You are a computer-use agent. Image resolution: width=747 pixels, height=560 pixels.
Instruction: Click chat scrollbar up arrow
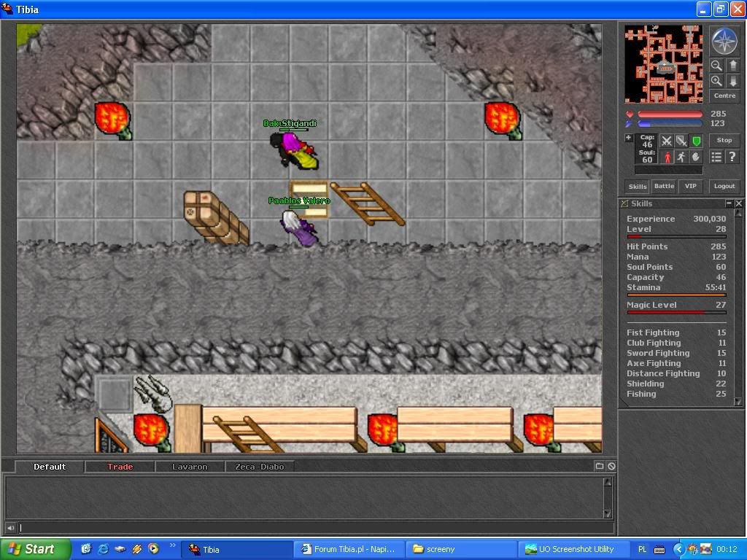click(608, 481)
